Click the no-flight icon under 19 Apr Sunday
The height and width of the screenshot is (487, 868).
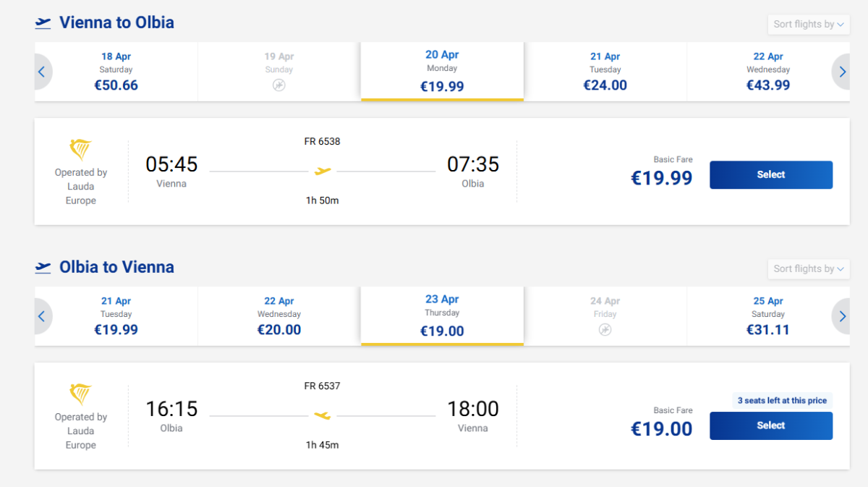pyautogui.click(x=279, y=85)
